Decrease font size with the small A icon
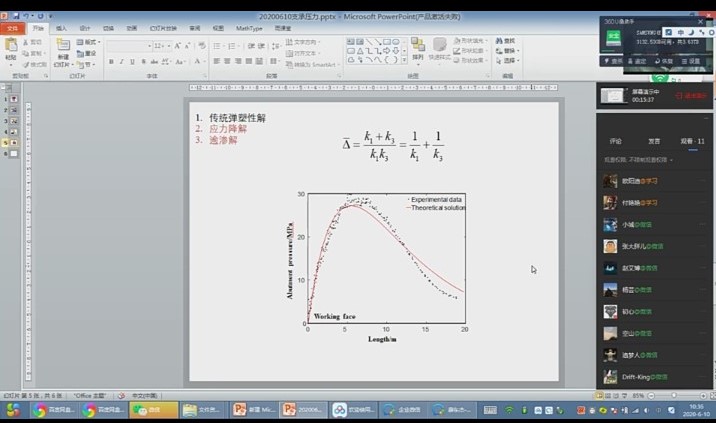Viewport: 716px width, 423px height. [x=188, y=46]
